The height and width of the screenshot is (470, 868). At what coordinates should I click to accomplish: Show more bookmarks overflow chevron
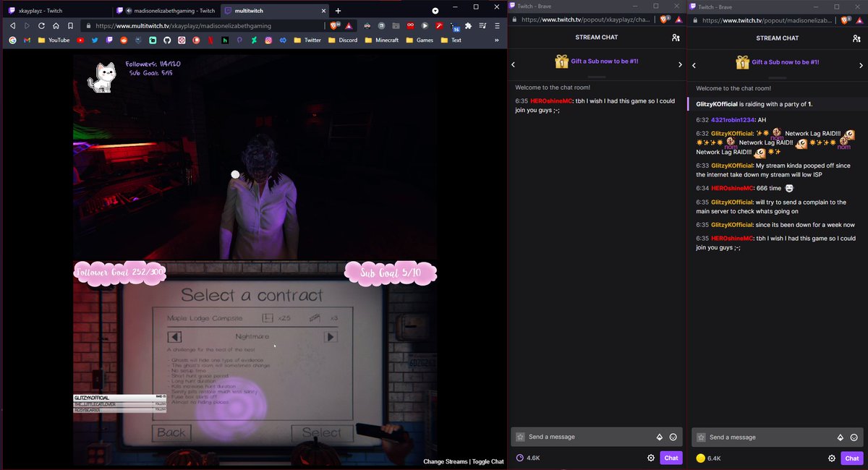click(497, 40)
